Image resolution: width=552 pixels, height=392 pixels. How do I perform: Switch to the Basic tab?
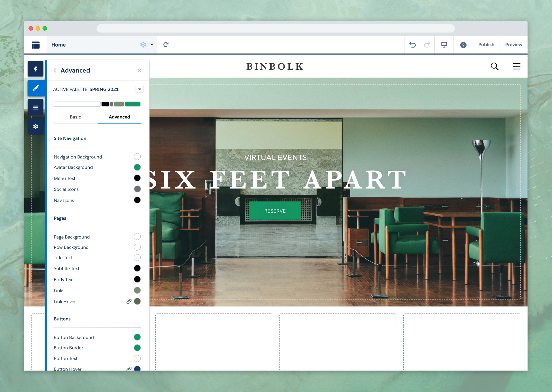75,117
